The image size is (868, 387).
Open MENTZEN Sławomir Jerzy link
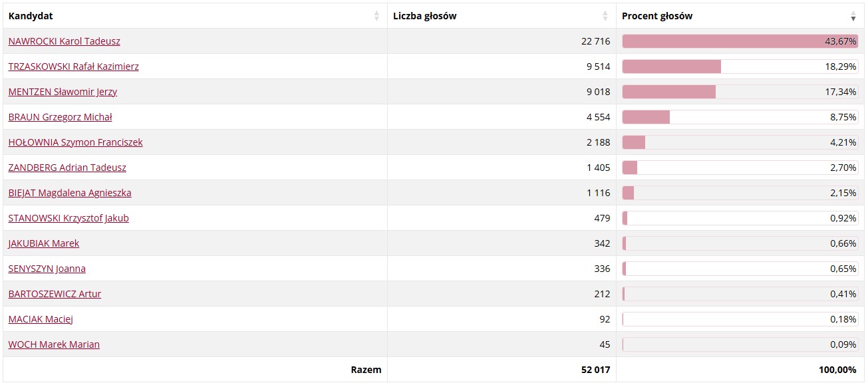click(x=63, y=92)
